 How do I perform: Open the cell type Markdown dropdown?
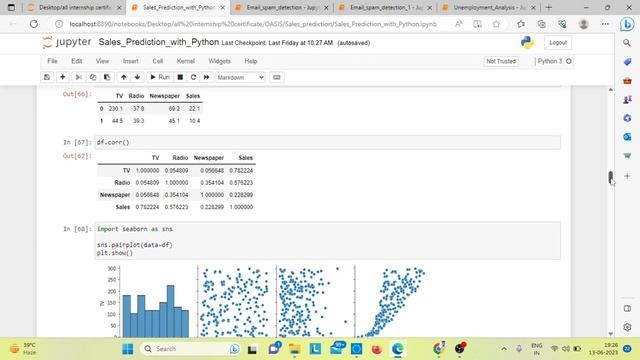pos(240,77)
